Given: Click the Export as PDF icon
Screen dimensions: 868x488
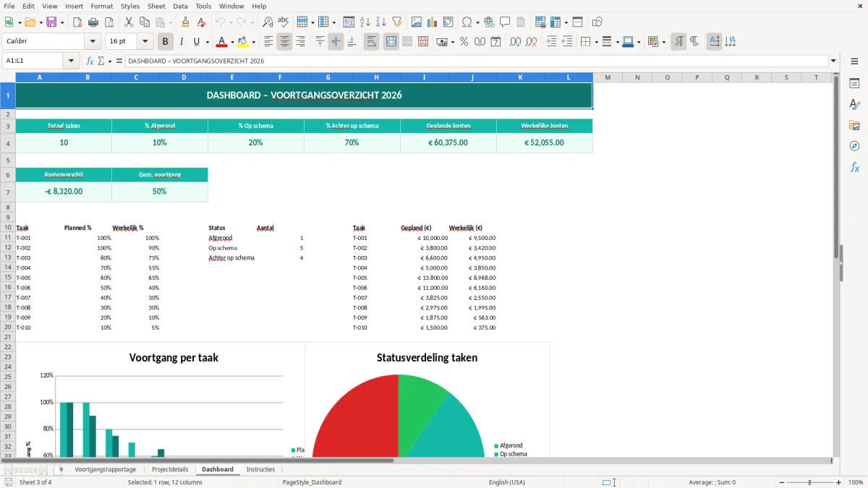Looking at the screenshot, I should [x=77, y=22].
